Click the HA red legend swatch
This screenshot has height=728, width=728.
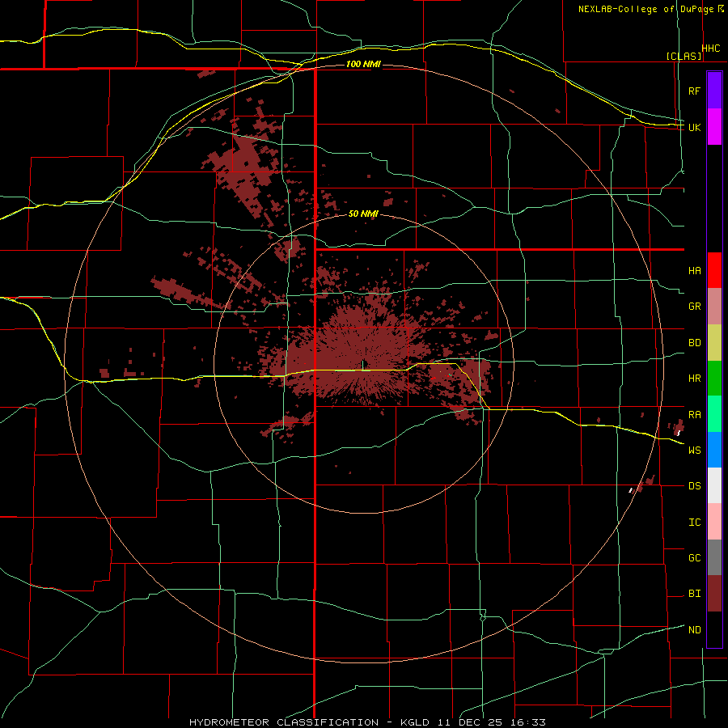(x=714, y=270)
